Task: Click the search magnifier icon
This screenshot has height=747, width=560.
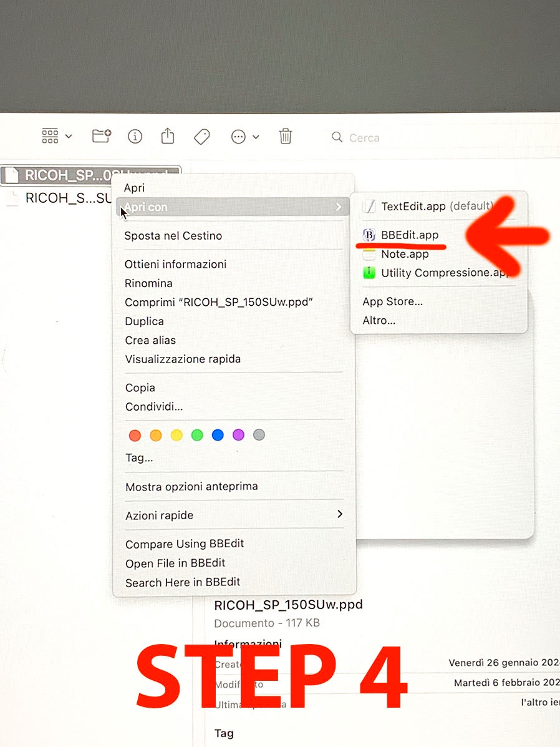Action: click(337, 137)
